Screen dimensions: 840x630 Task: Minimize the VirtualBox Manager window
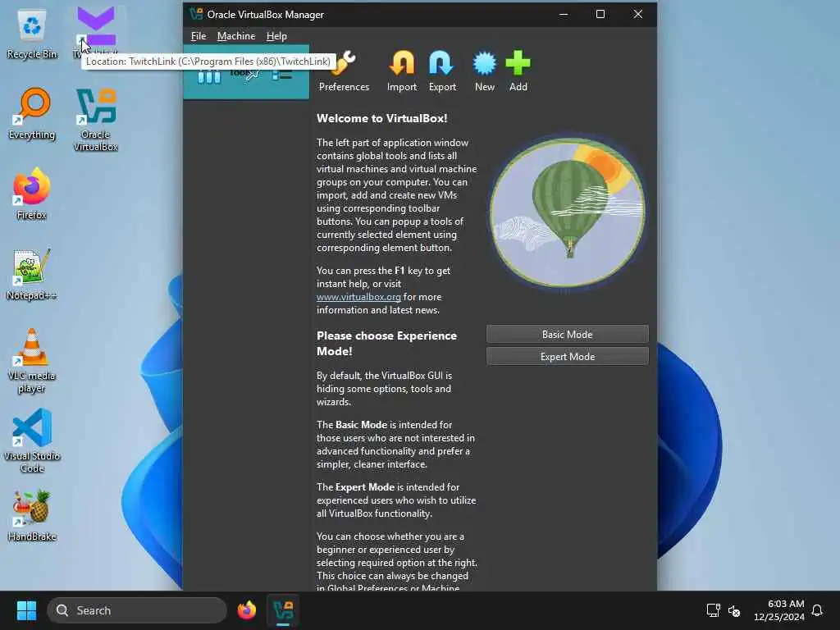click(564, 15)
